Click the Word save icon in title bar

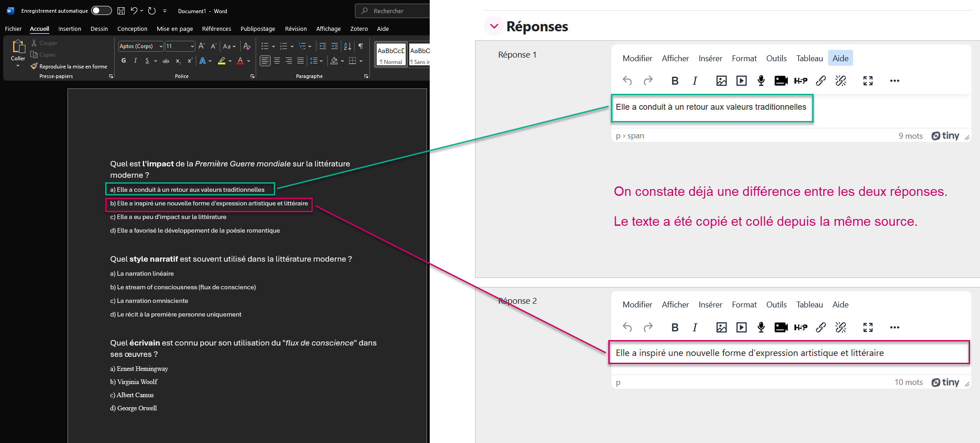coord(121,11)
